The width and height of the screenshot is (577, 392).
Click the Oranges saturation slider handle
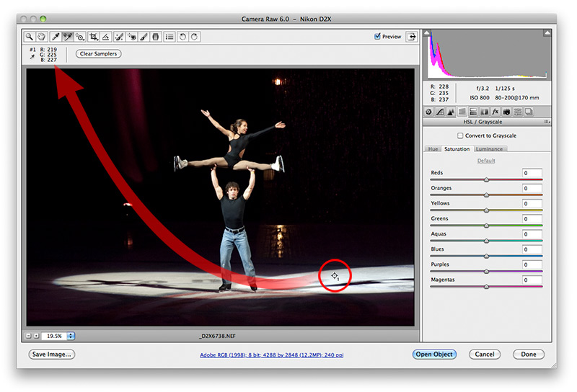(486, 195)
